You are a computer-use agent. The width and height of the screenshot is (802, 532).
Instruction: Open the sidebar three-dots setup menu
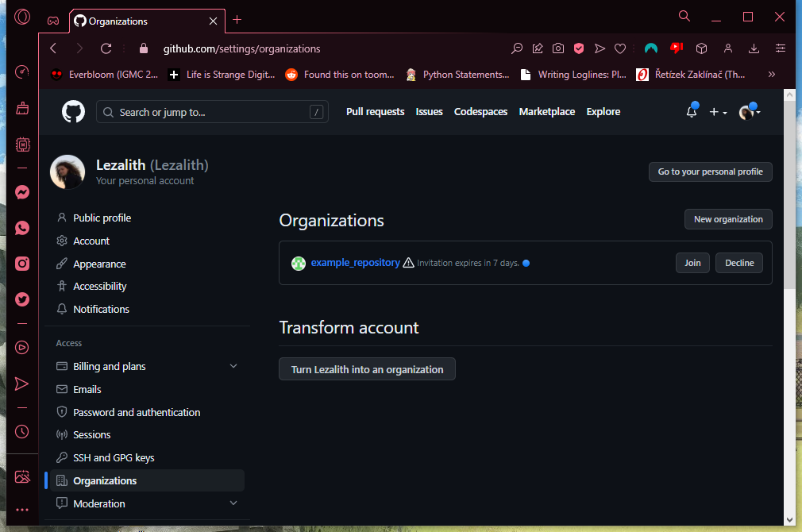pos(22,510)
